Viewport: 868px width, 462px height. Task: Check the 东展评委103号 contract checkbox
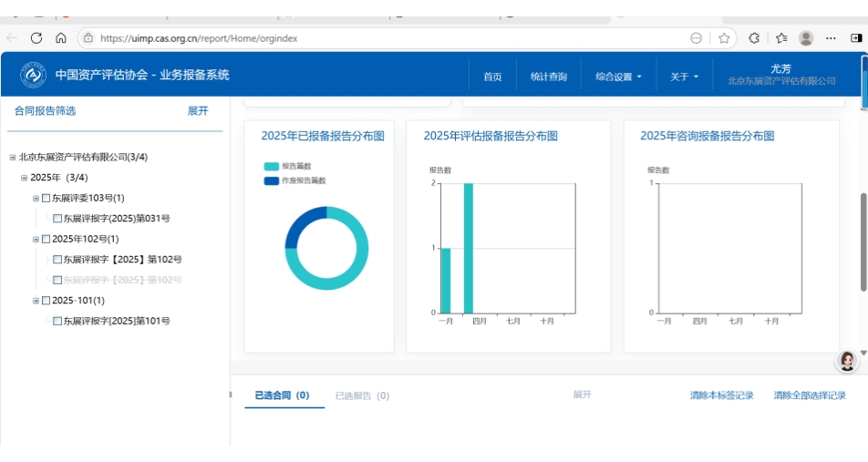coord(46,199)
